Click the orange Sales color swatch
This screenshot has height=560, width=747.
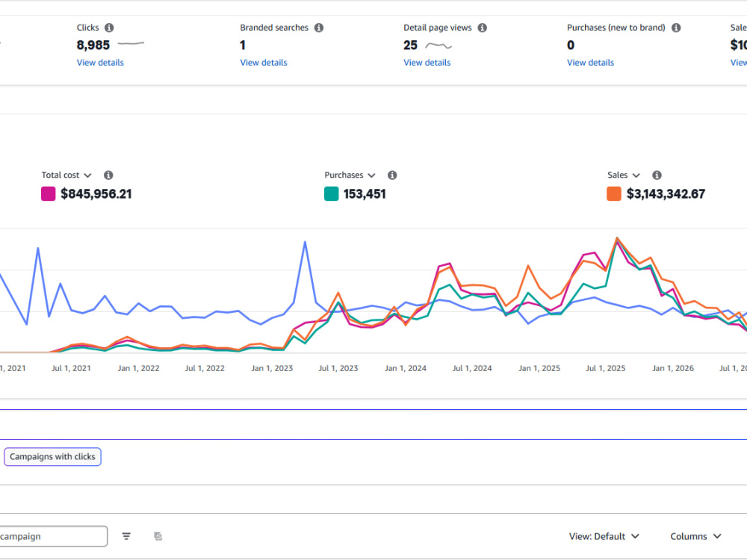pos(613,194)
